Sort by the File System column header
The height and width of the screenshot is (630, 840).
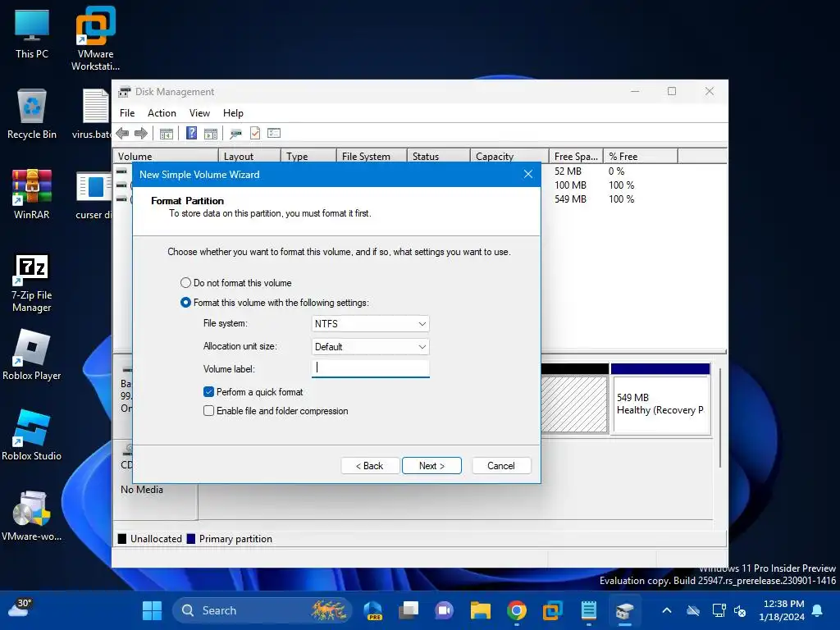point(372,157)
